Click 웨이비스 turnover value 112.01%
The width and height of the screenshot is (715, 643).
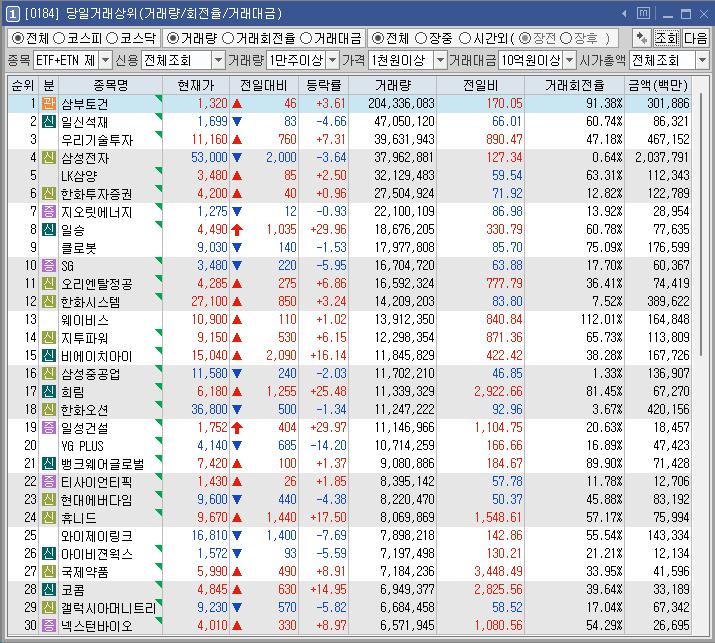pos(601,319)
